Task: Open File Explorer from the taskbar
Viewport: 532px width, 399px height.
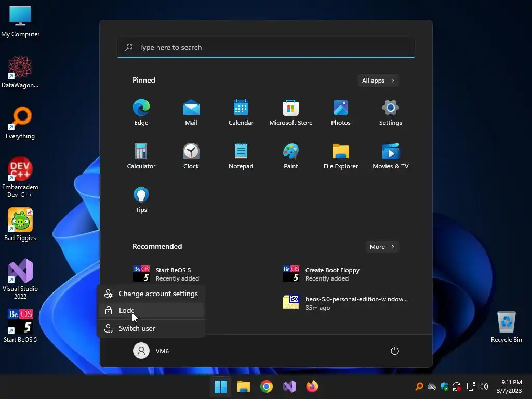Action: click(x=243, y=387)
